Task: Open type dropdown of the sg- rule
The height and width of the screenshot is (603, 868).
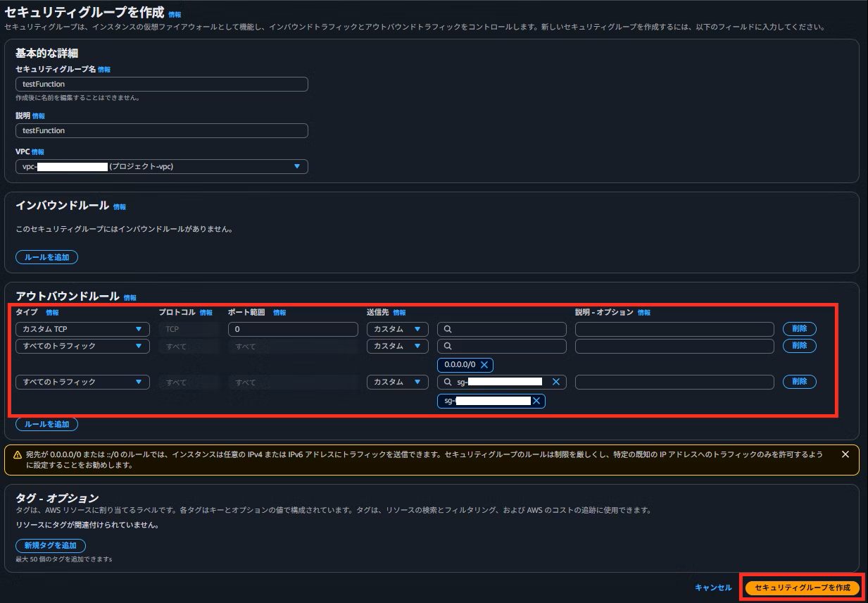Action: pos(82,382)
